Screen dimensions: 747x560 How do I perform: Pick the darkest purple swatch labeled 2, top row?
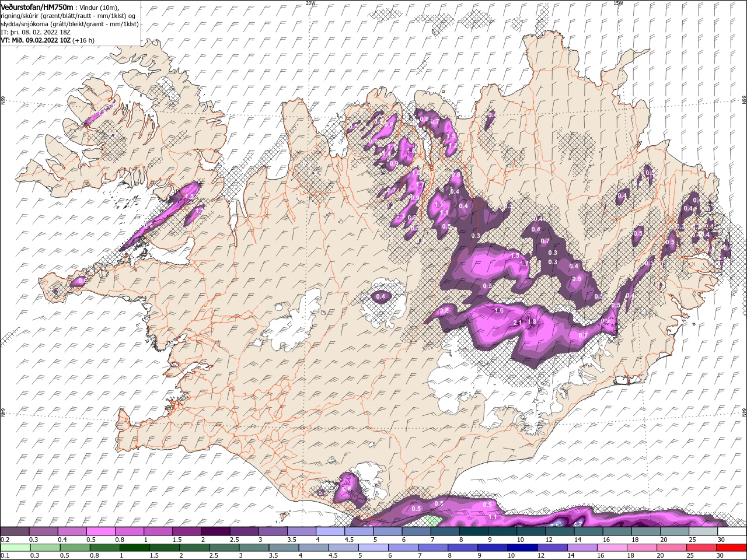215,531
